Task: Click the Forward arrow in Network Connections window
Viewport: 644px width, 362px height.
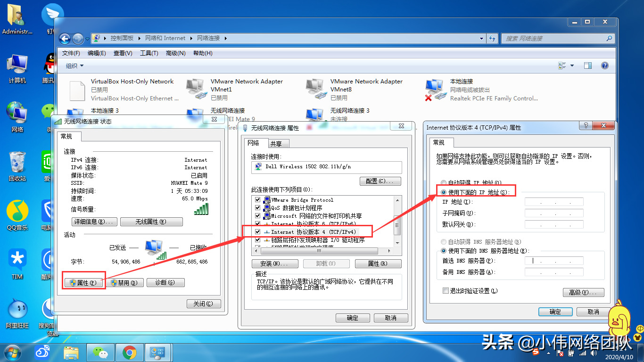Action: coord(78,39)
